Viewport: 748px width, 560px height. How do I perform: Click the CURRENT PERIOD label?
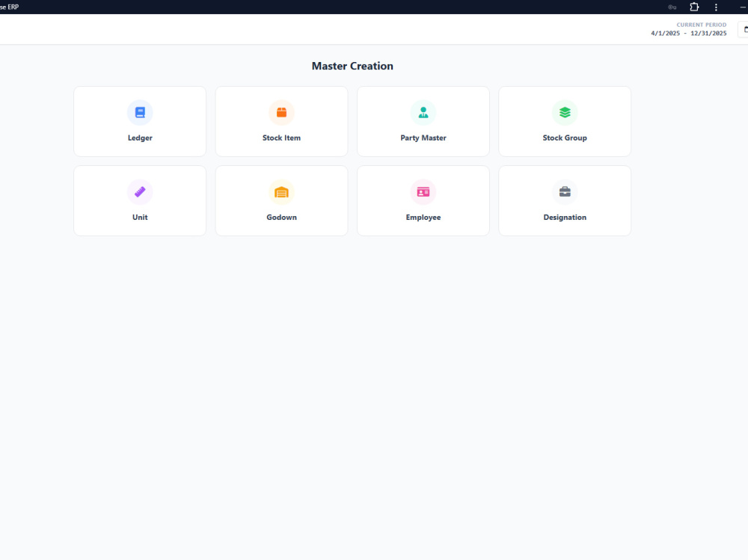(702, 25)
